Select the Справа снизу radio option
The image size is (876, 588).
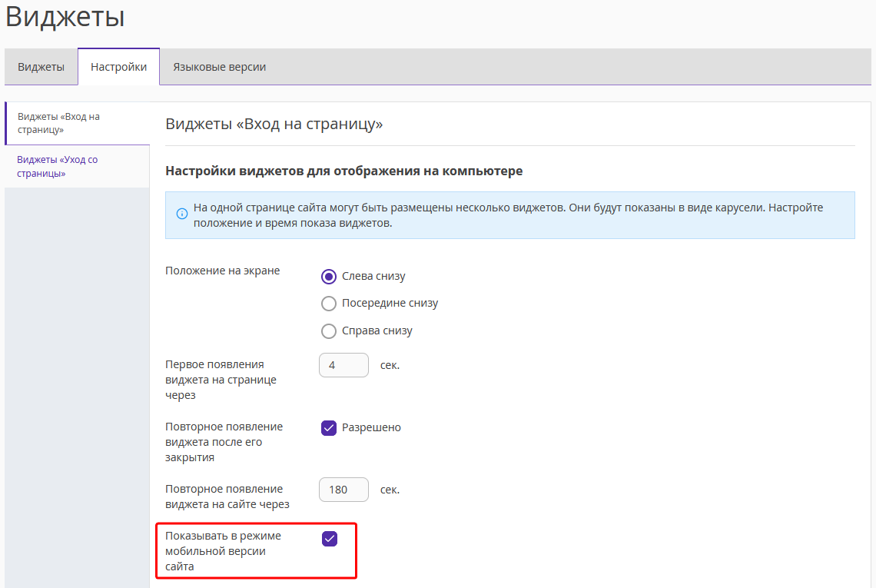pos(329,331)
